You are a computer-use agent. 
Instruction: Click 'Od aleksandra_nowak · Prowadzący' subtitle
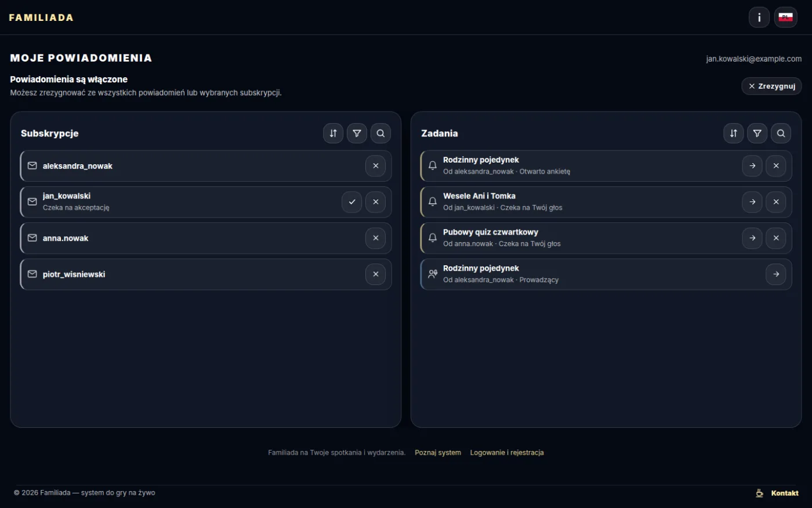(501, 280)
